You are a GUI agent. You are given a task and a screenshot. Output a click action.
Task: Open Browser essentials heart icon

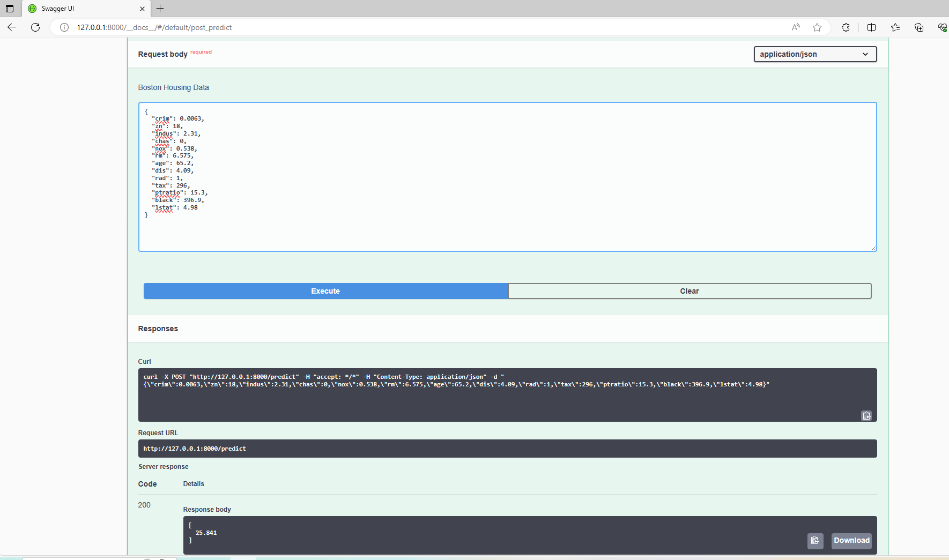[x=942, y=27]
